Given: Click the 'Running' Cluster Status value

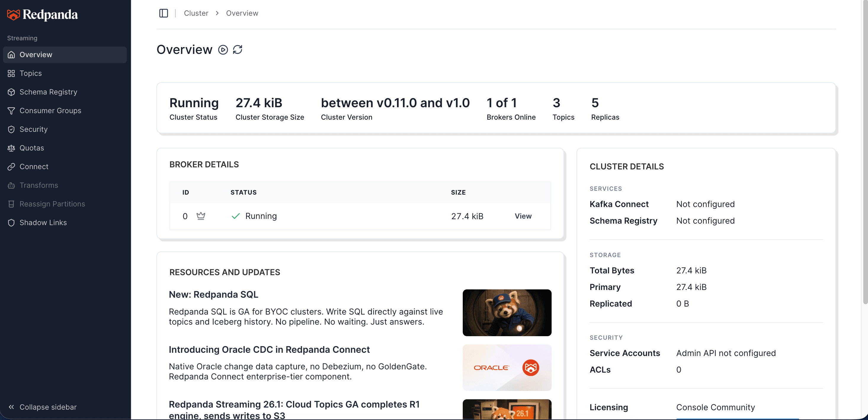Looking at the screenshot, I should click(x=194, y=103).
